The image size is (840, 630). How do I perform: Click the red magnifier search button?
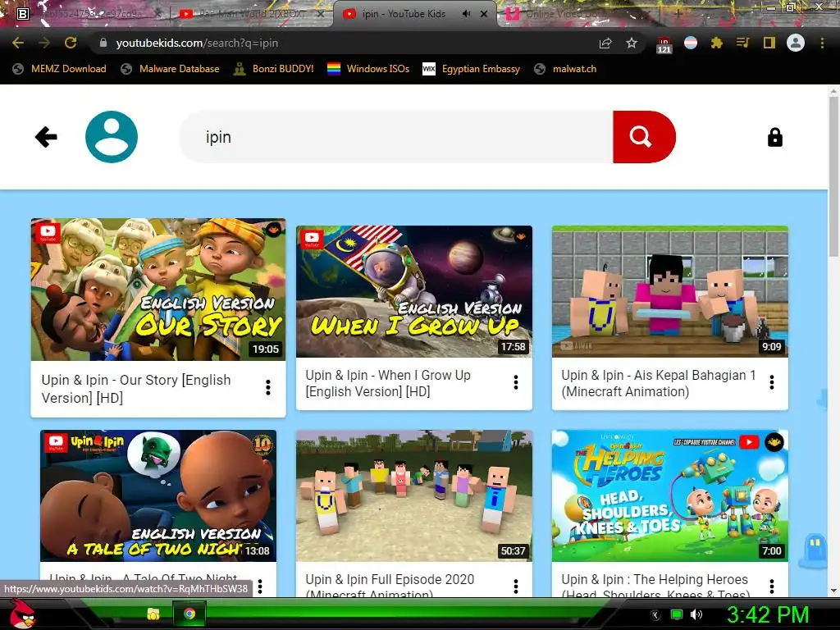[644, 137]
